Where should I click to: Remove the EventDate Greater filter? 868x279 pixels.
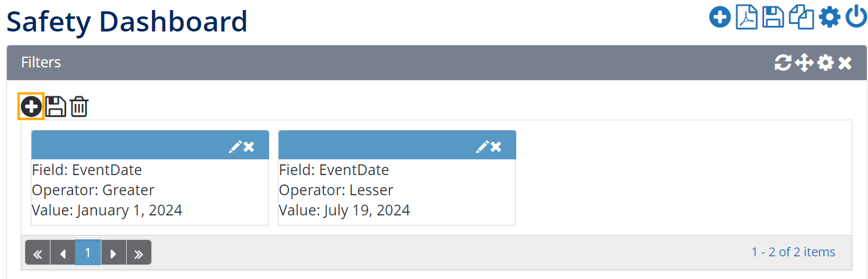pyautogui.click(x=250, y=147)
